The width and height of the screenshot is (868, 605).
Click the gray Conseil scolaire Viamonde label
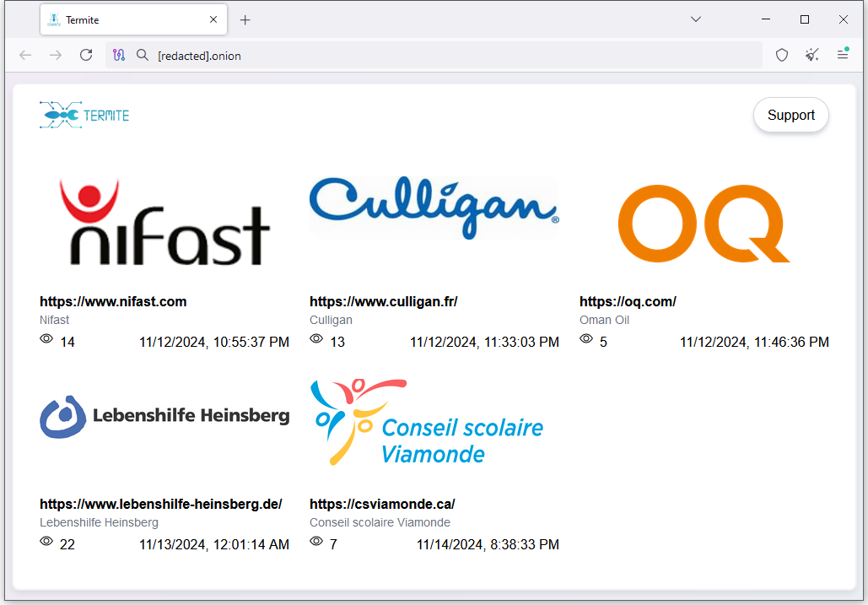click(x=380, y=522)
